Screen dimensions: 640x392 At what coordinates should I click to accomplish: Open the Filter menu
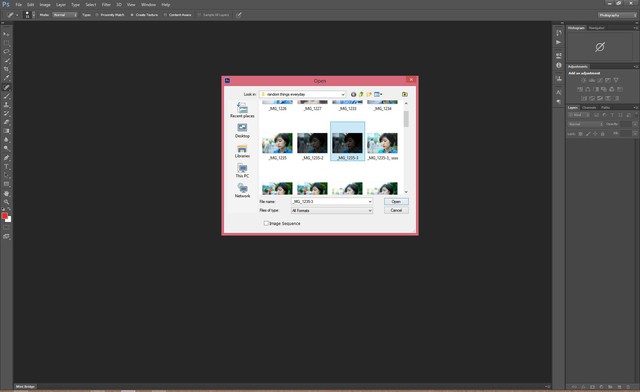click(x=106, y=4)
